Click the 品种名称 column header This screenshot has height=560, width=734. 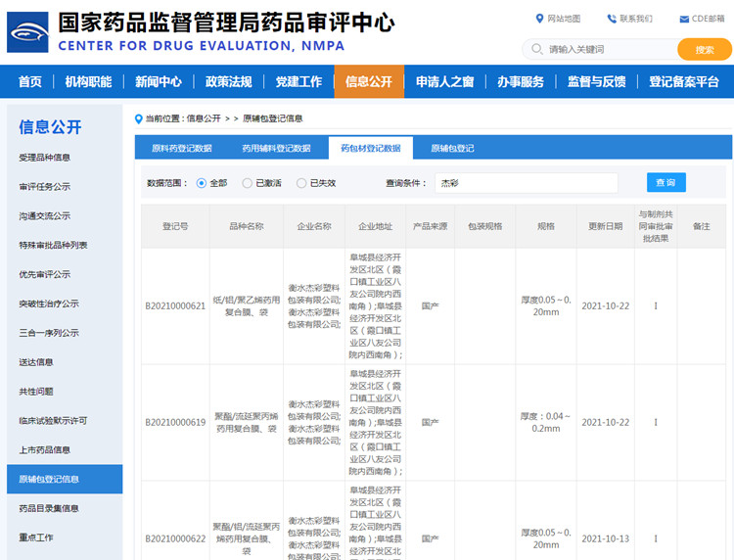[x=247, y=226]
